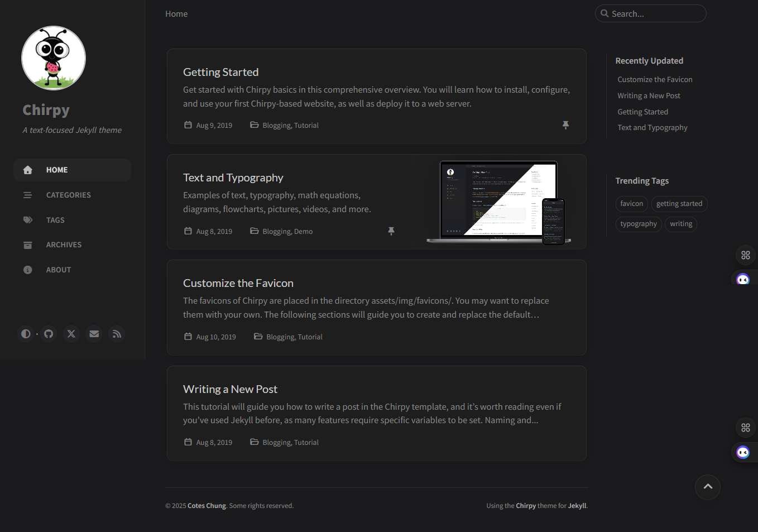Toggle dark/light theme mode
The height and width of the screenshot is (532, 758).
click(x=26, y=334)
